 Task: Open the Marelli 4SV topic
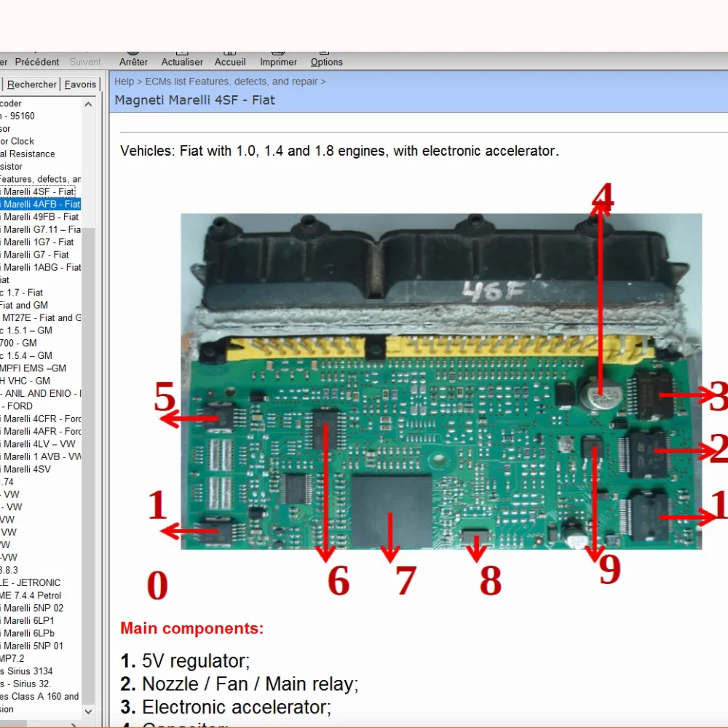click(25, 469)
